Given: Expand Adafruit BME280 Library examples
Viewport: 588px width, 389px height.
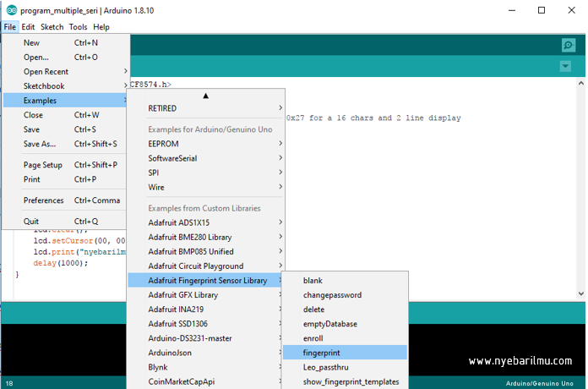Looking at the screenshot, I should pos(205,238).
